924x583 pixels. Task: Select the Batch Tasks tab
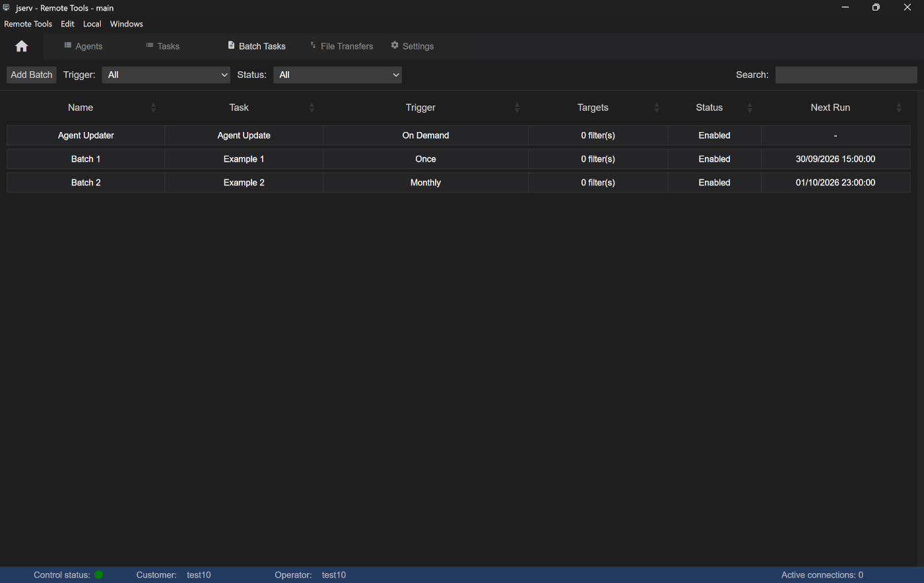[x=257, y=46]
